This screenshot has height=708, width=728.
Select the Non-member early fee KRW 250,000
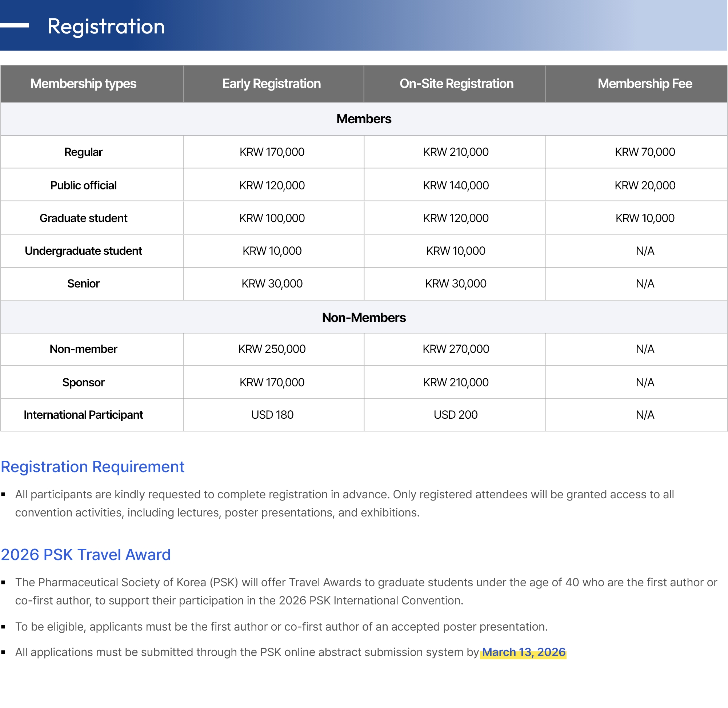[272, 349]
